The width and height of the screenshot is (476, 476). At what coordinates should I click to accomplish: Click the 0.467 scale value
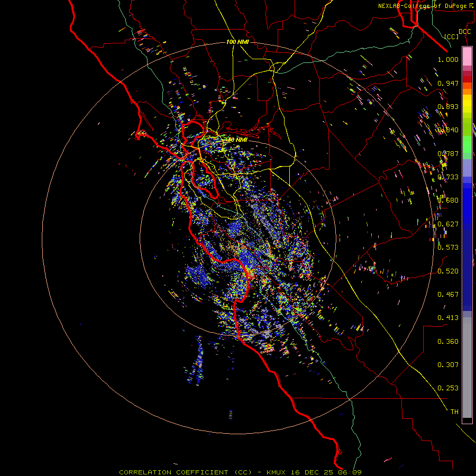point(448,294)
